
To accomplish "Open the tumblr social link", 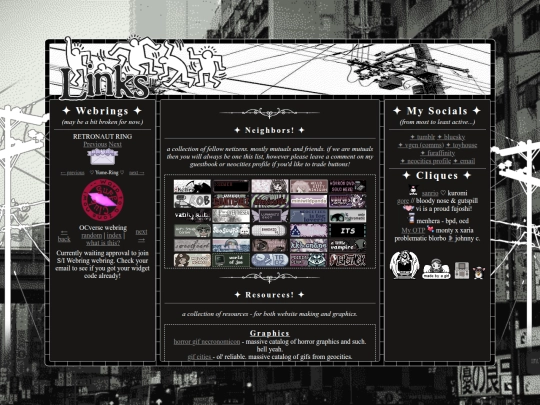I will pyautogui.click(x=423, y=137).
